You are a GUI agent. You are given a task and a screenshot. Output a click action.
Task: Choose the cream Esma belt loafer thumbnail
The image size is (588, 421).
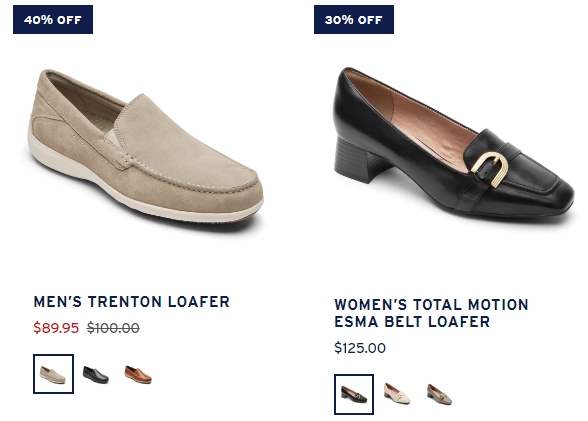point(397,394)
